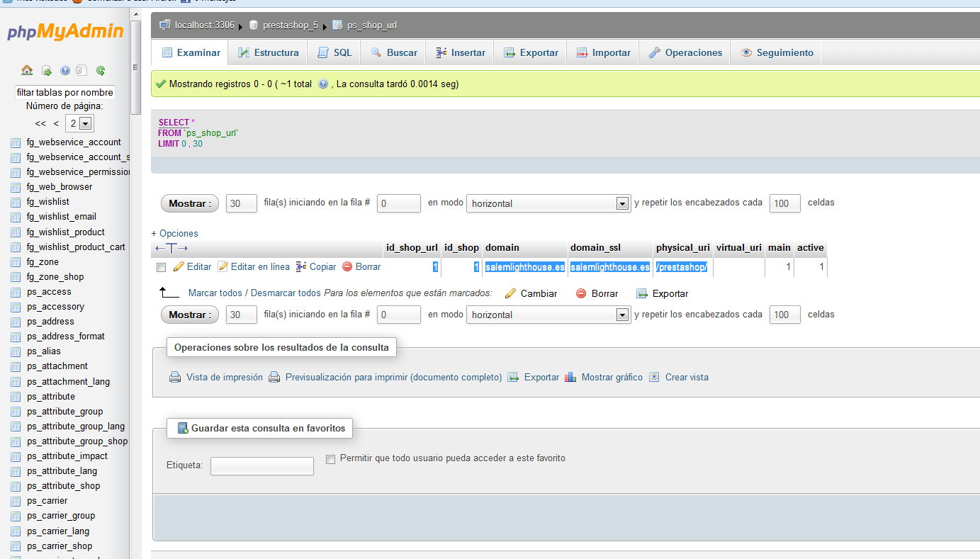Open the blue question mark help icon in sidebar

(65, 70)
